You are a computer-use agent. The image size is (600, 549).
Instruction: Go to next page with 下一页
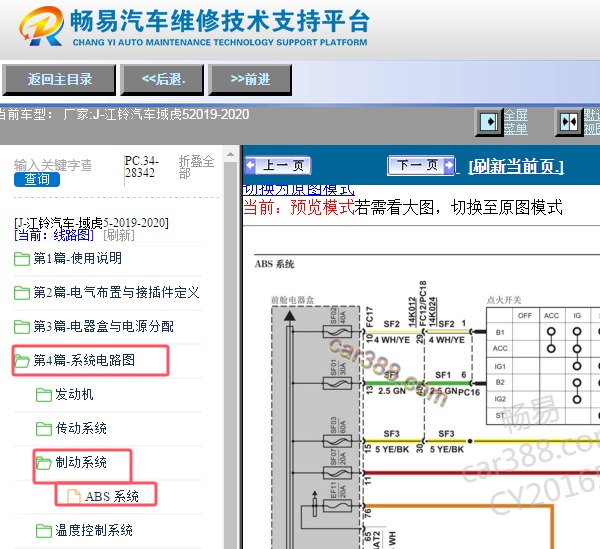click(x=421, y=165)
